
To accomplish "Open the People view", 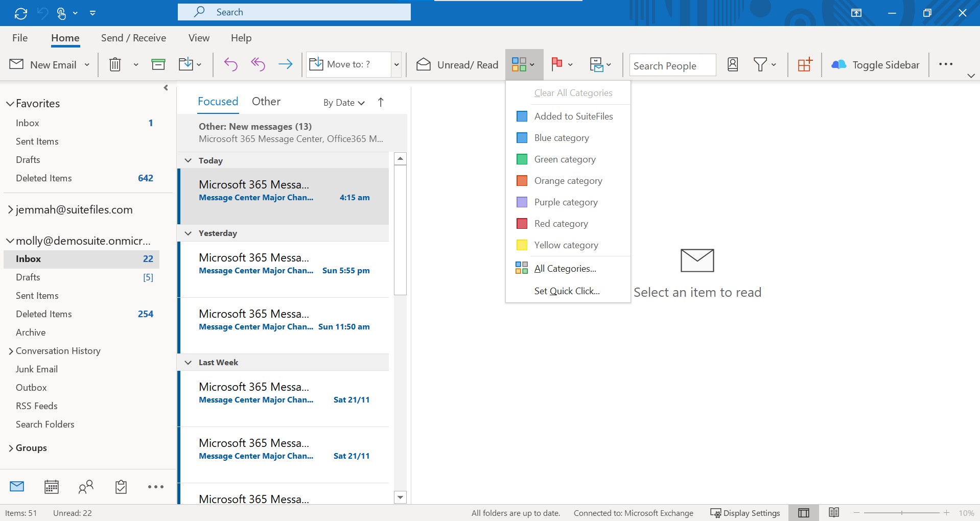I will pyautogui.click(x=86, y=487).
